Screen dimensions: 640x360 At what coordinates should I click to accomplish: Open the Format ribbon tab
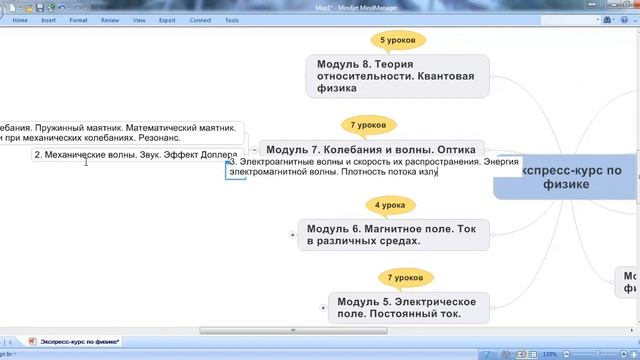78,20
